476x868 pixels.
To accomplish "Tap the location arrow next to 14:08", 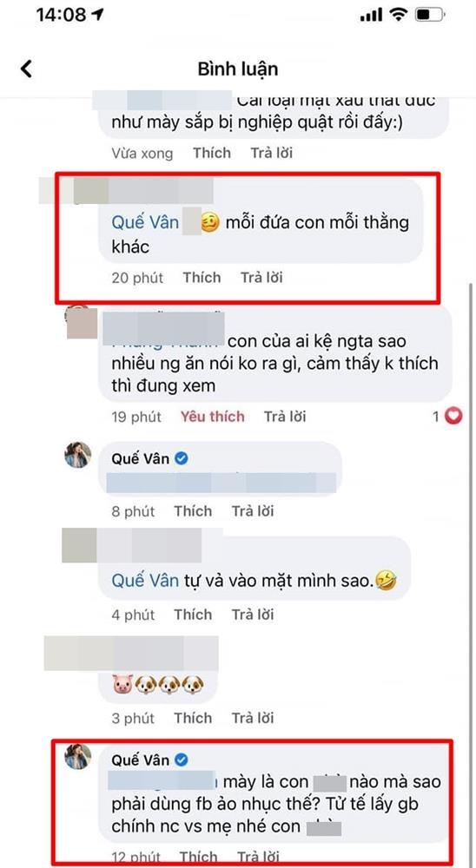I will (x=98, y=15).
